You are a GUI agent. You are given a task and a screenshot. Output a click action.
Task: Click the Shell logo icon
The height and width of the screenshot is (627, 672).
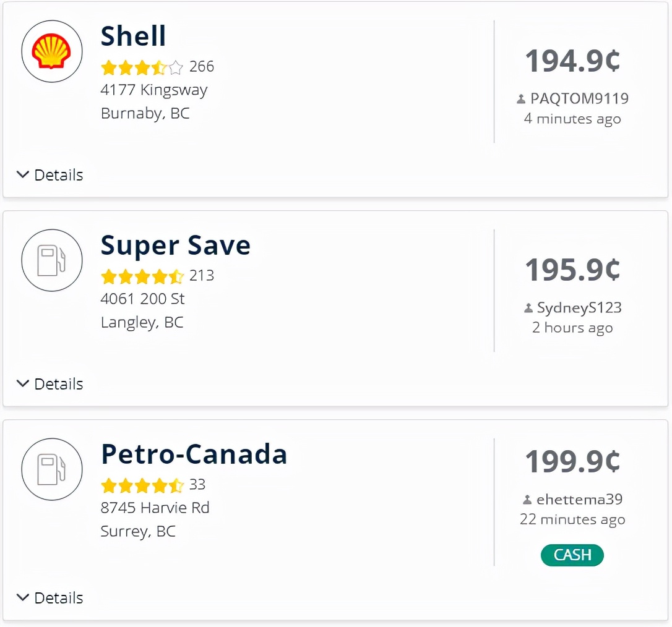point(51,51)
